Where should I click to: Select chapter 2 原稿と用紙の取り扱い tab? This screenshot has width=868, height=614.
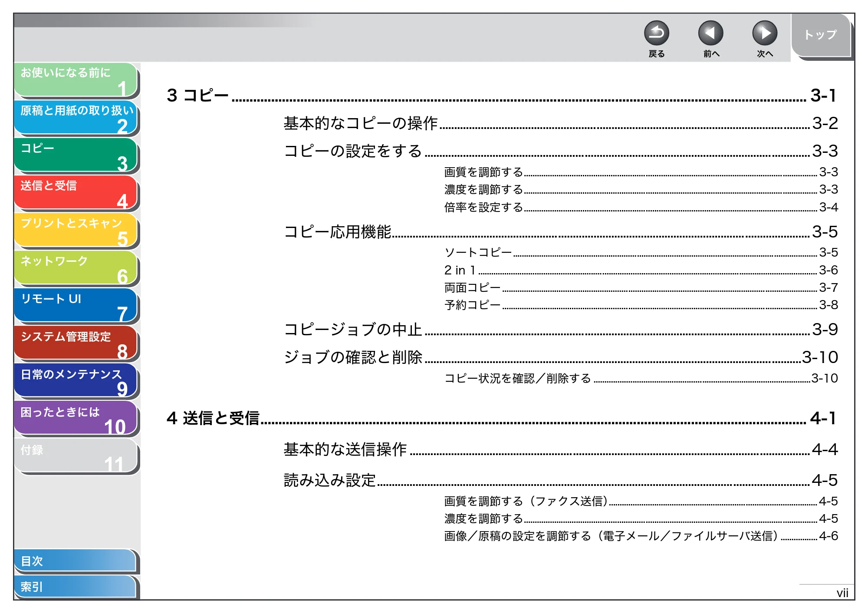[76, 118]
